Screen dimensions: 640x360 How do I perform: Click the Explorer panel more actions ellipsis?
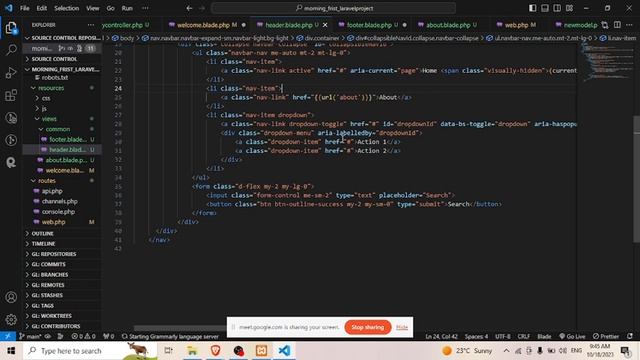pyautogui.click(x=91, y=25)
